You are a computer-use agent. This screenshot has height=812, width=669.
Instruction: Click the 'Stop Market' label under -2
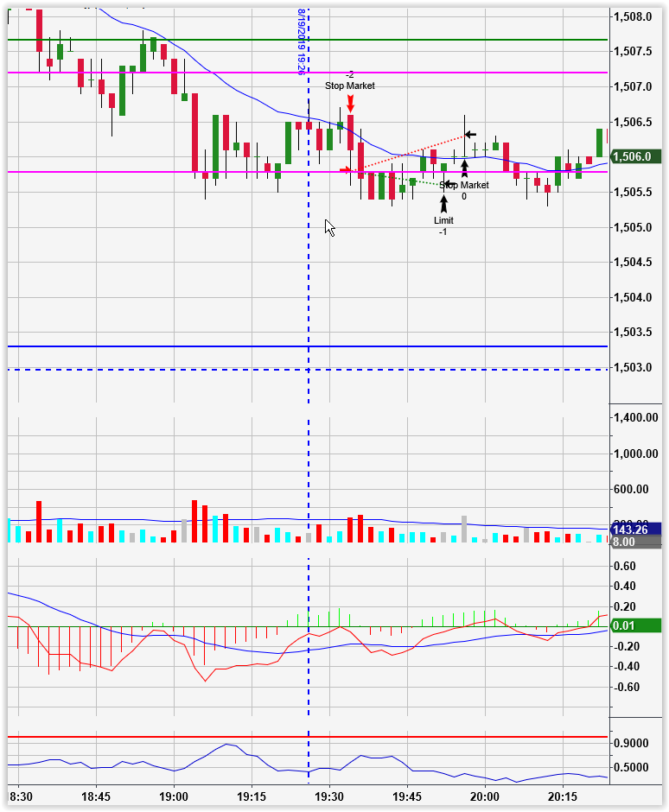[350, 86]
